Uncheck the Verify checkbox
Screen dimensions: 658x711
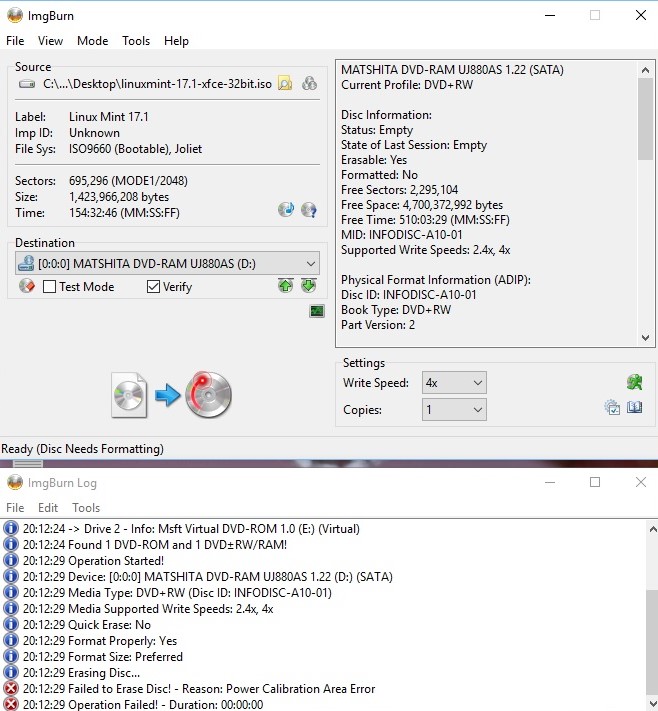point(153,287)
